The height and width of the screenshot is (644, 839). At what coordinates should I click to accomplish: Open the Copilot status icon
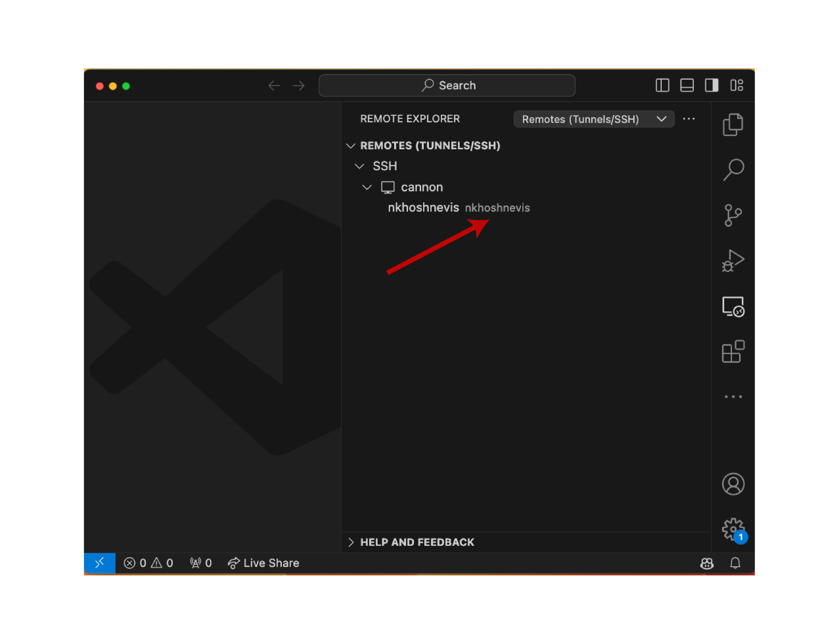[x=707, y=563]
